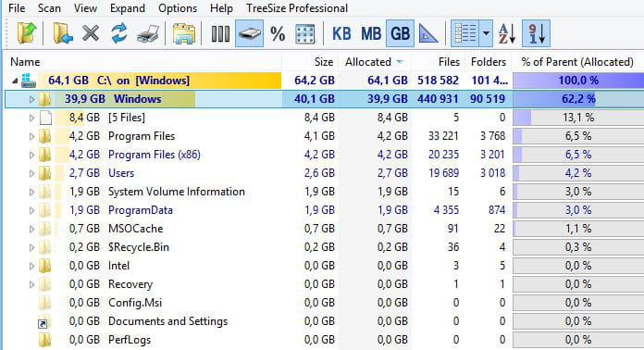Select the Documents and Settings name
The height and width of the screenshot is (350, 644).
pyautogui.click(x=168, y=321)
